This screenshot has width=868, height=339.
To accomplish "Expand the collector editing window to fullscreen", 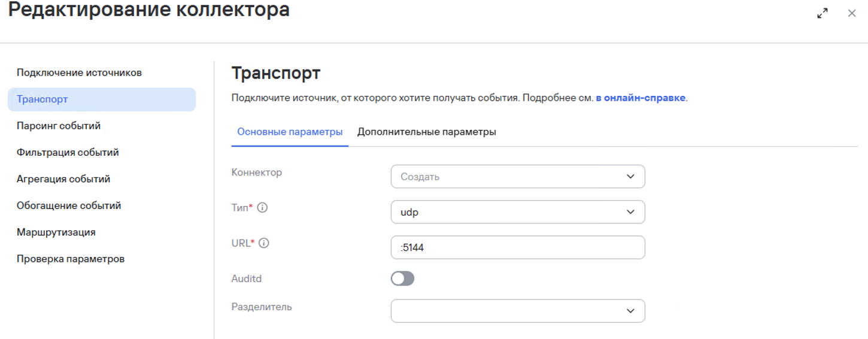I will (x=823, y=13).
